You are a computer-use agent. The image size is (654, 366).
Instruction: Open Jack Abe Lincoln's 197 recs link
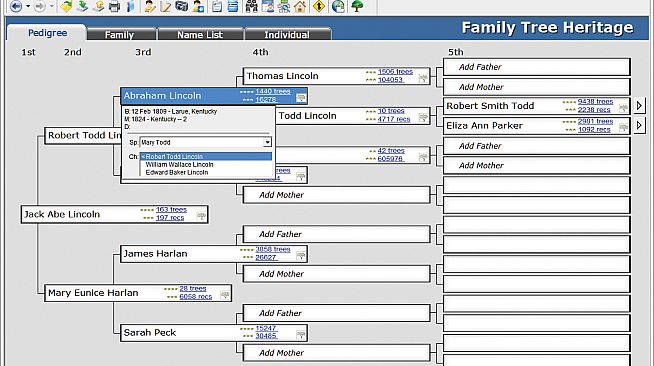tap(170, 218)
